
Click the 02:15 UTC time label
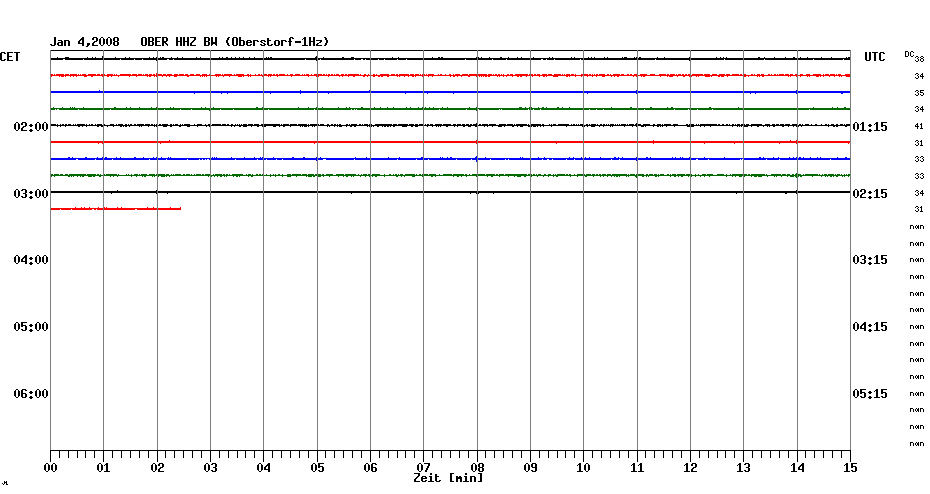click(x=870, y=194)
